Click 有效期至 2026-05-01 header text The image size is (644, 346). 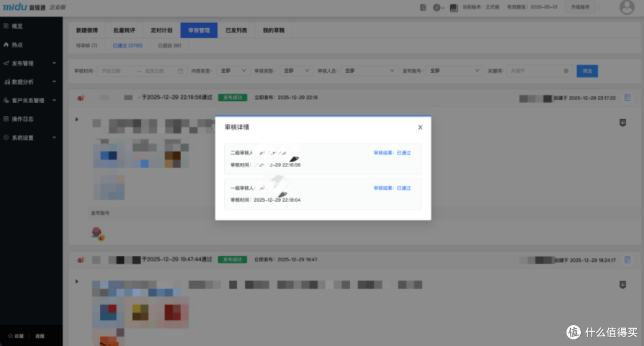click(532, 7)
